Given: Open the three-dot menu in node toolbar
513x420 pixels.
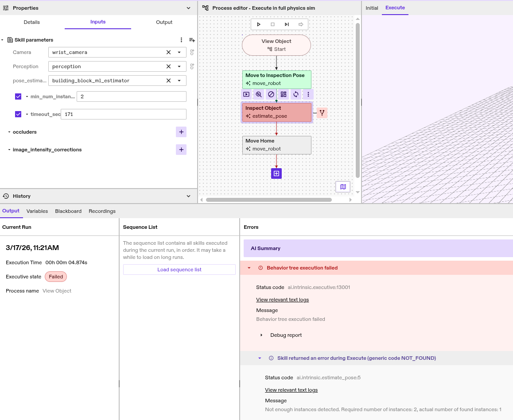Looking at the screenshot, I should (308, 94).
